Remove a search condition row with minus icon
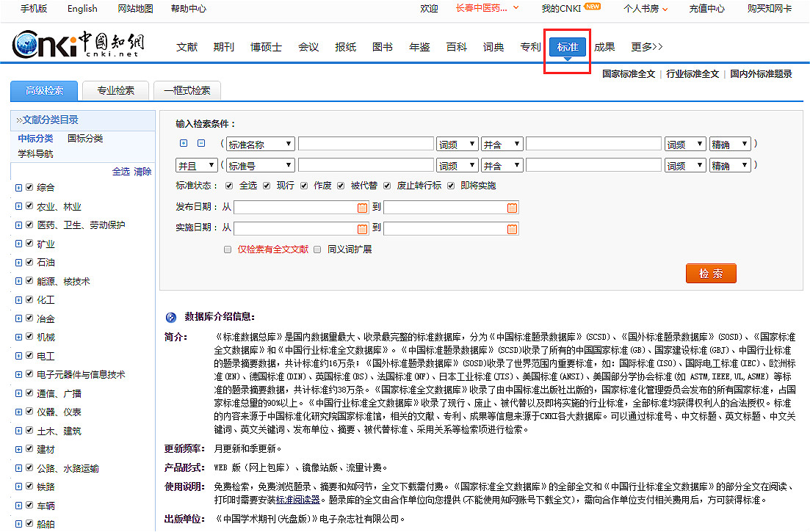The height and width of the screenshot is (532, 810). coord(201,143)
